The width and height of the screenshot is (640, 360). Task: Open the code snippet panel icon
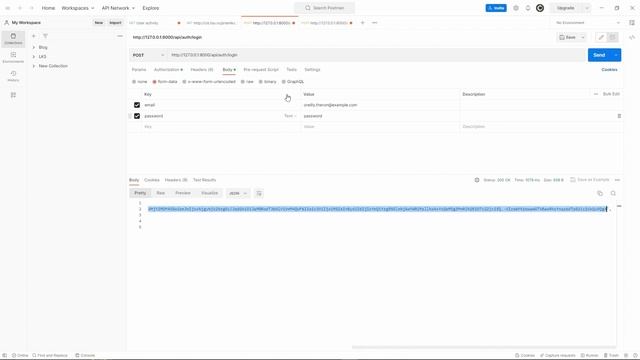click(x=632, y=37)
